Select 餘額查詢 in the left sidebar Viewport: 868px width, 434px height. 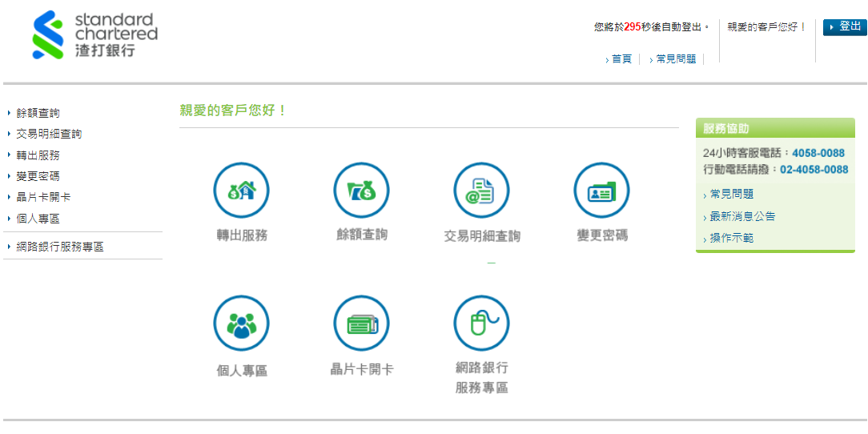coord(38,114)
